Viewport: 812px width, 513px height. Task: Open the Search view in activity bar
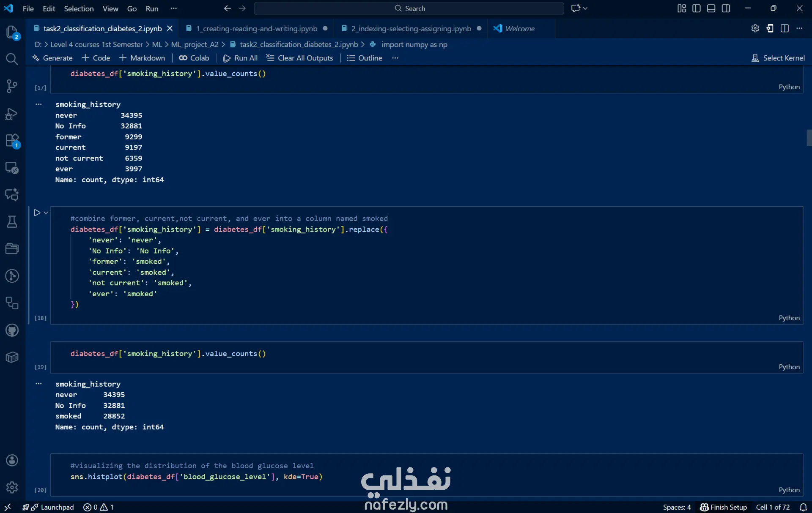(12, 59)
